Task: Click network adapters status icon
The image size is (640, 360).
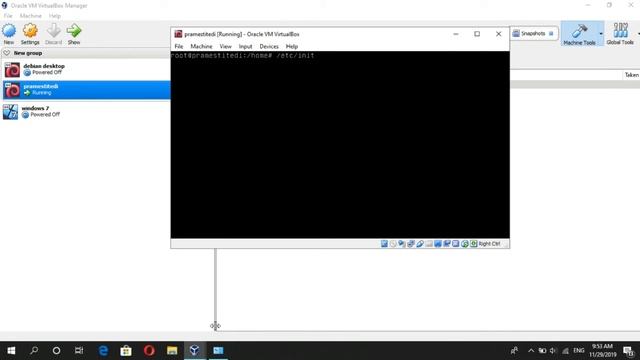Action: coord(411,244)
